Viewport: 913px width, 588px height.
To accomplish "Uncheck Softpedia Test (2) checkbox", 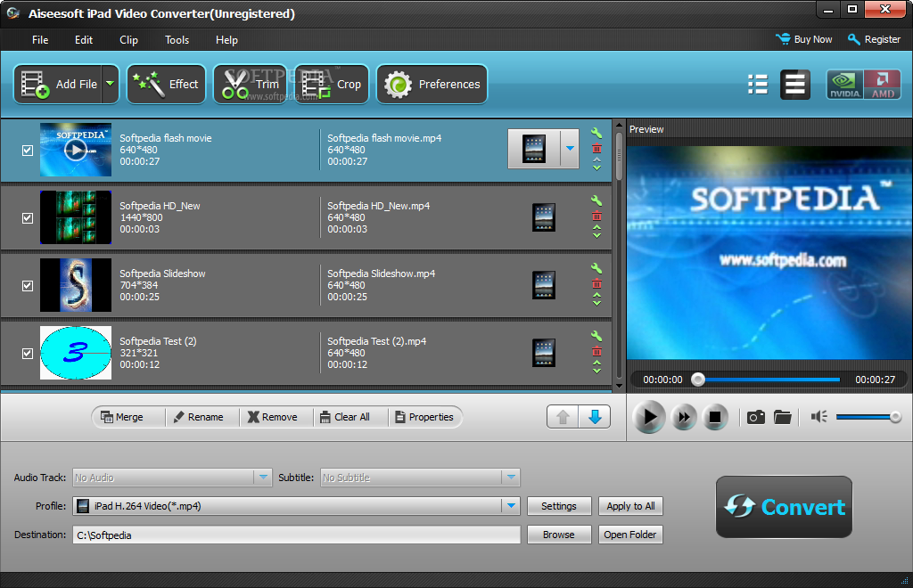I will pos(28,354).
